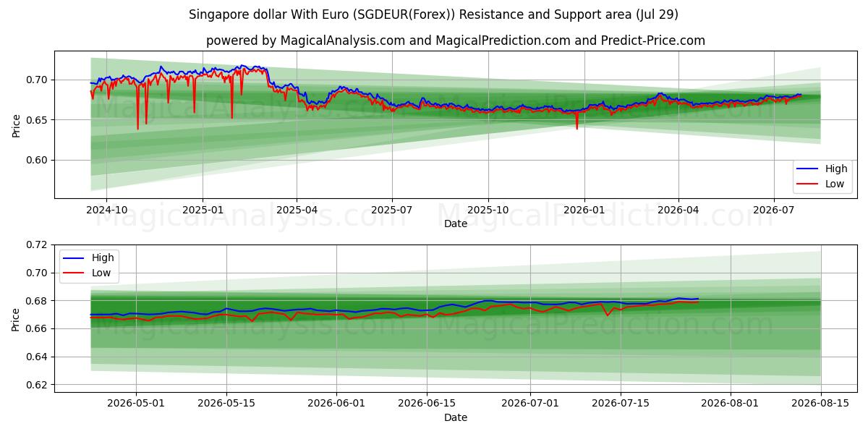Image resolution: width=868 pixels, height=434 pixels.
Task: Click 'Low' in the top chart legend
Action: click(835, 184)
